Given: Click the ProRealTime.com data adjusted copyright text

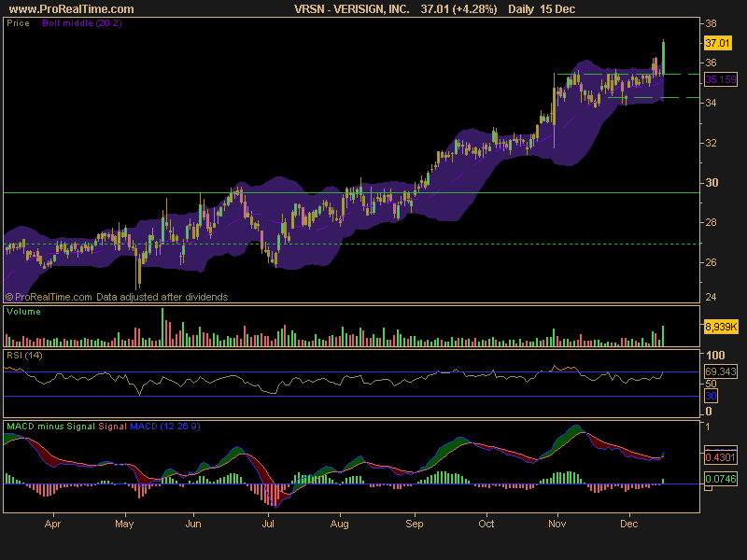Looking at the screenshot, I should click(117, 297).
